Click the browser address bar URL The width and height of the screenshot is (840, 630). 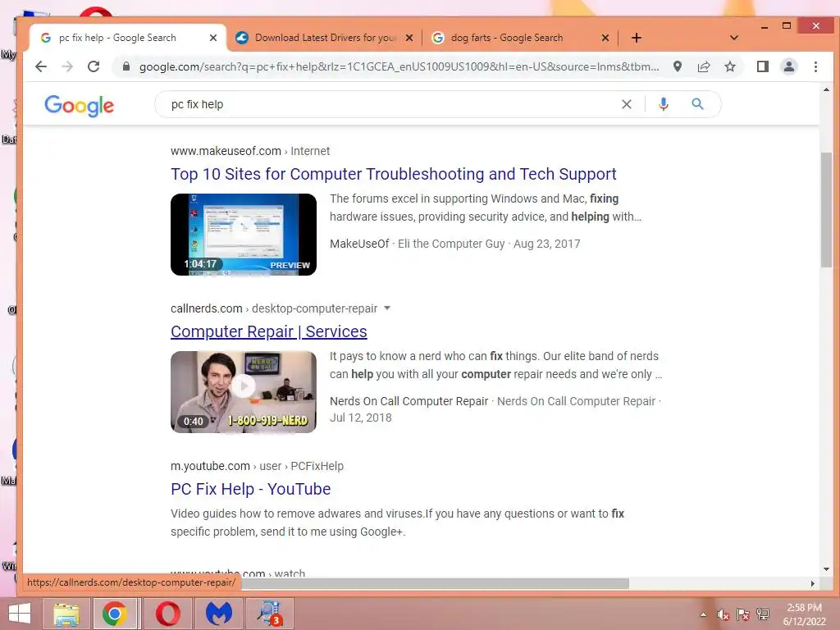pyautogui.click(x=399, y=67)
